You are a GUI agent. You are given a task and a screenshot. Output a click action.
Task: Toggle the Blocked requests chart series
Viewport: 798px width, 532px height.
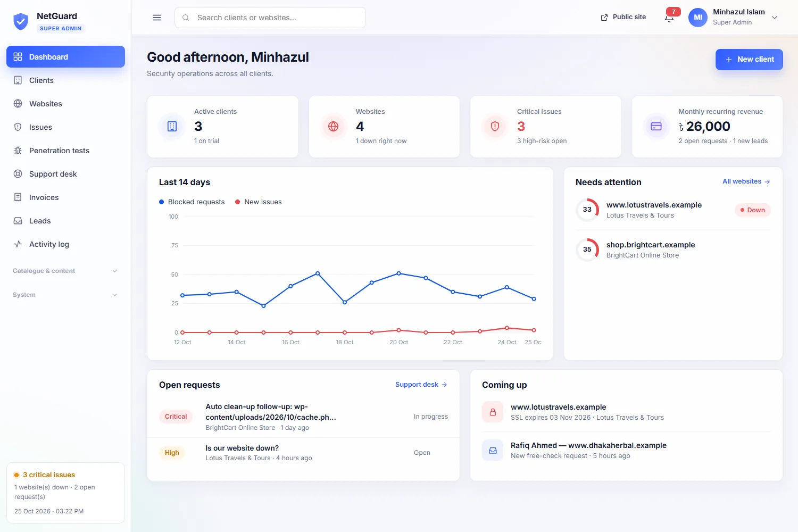[x=192, y=202]
